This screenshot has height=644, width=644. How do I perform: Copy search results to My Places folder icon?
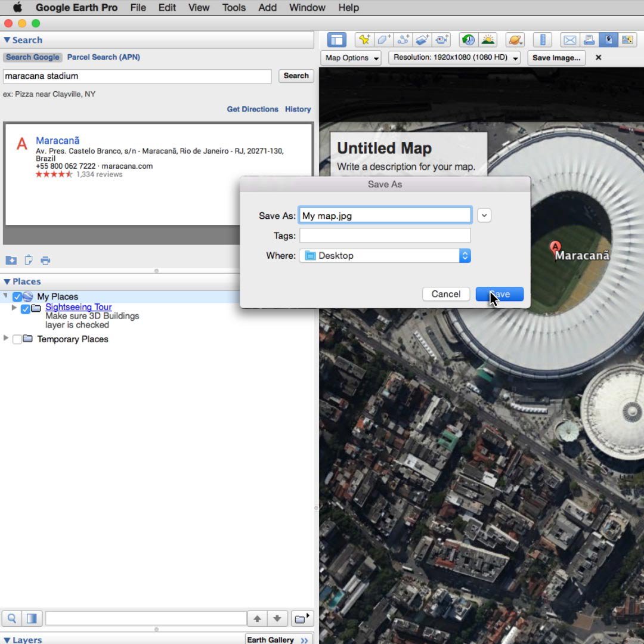click(x=11, y=260)
